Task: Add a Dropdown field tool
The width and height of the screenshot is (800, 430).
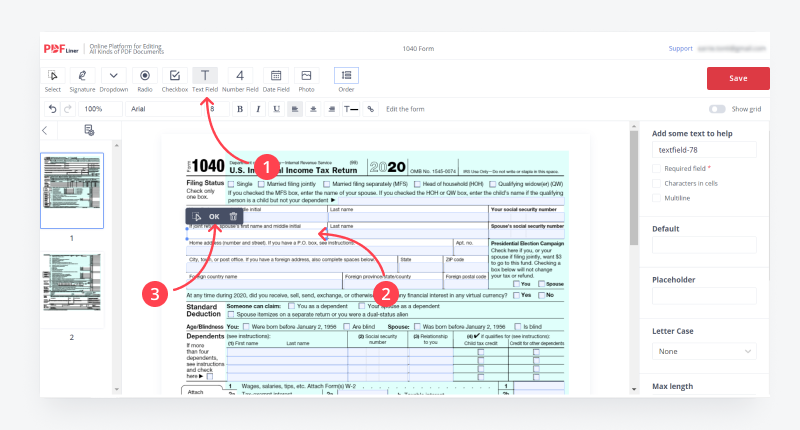Action: 113,75
